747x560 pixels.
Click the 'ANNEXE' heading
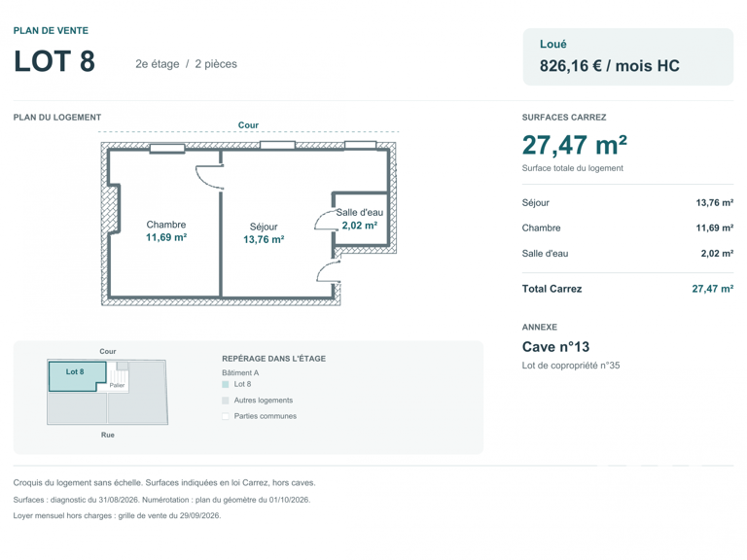pos(540,327)
